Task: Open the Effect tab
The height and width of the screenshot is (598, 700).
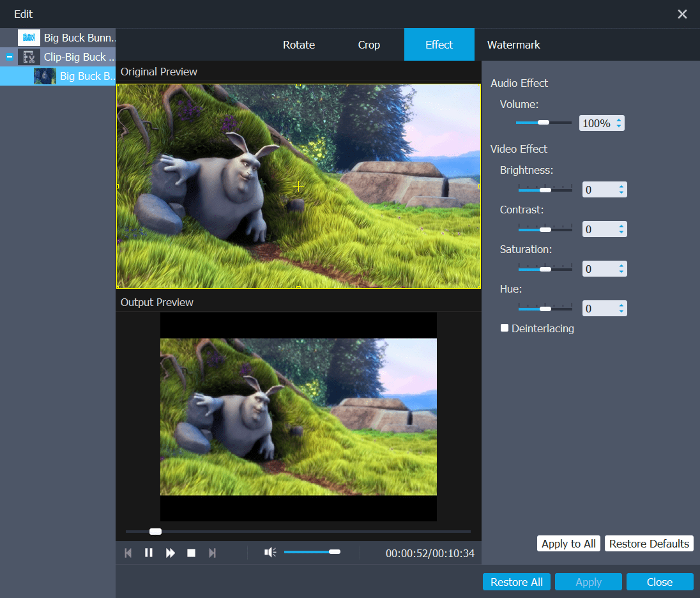Action: 439,45
